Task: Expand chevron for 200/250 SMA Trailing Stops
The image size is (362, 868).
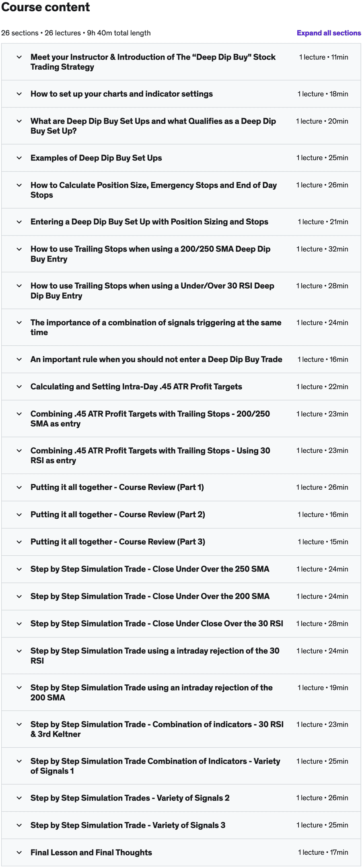Action: pos(19,249)
